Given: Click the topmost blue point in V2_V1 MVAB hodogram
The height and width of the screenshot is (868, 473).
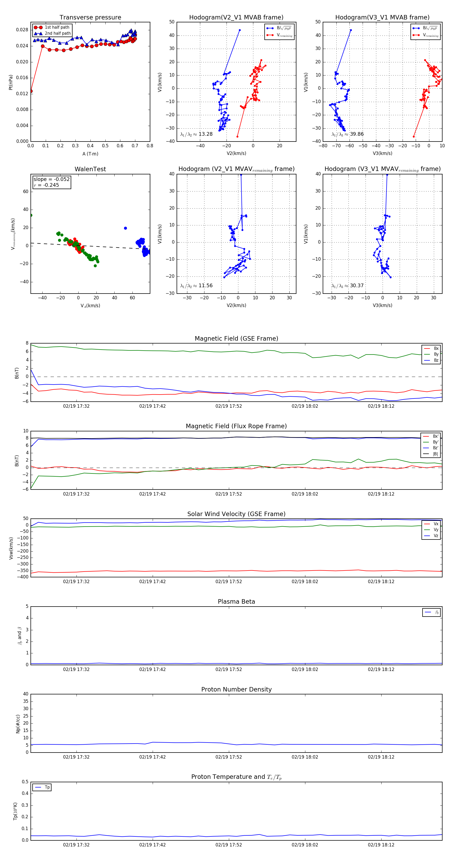Looking at the screenshot, I should (240, 30).
